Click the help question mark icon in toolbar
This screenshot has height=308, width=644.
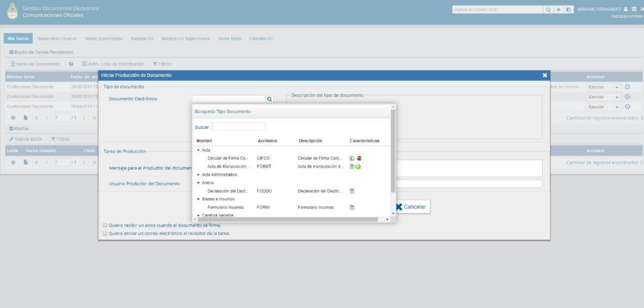(x=71, y=64)
